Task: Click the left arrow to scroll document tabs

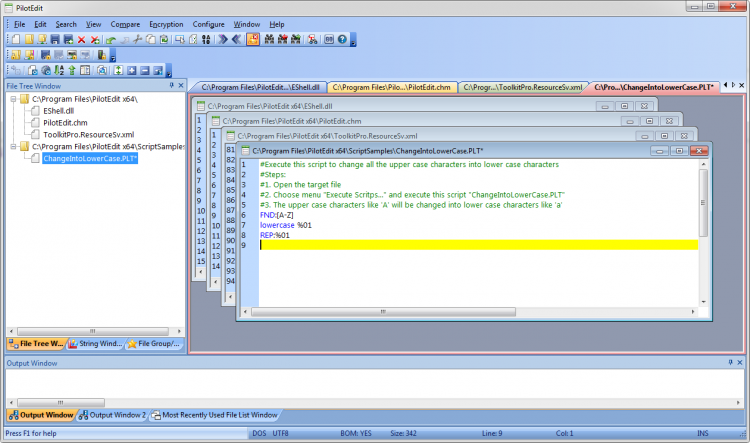Action: tap(726, 85)
